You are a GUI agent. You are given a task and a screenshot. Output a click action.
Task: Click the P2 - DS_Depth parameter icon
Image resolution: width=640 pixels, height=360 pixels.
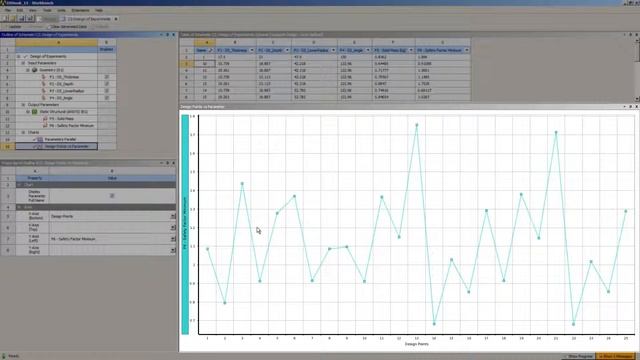coord(44,84)
